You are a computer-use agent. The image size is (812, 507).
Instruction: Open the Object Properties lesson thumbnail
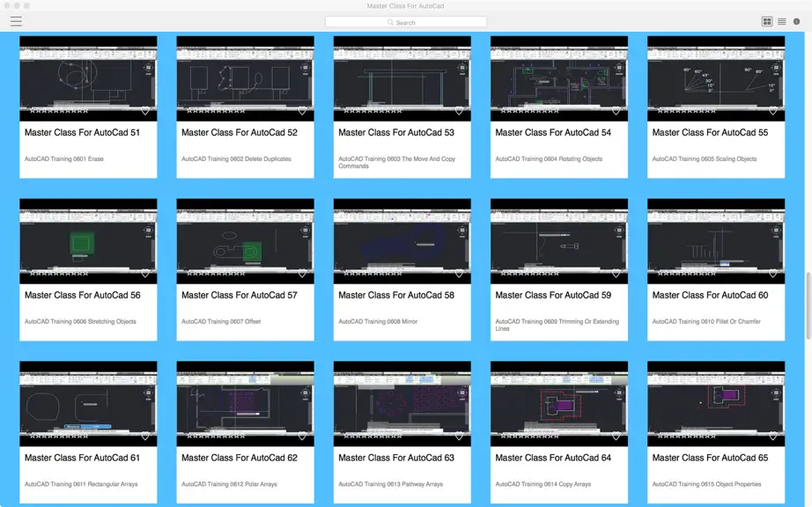(716, 403)
